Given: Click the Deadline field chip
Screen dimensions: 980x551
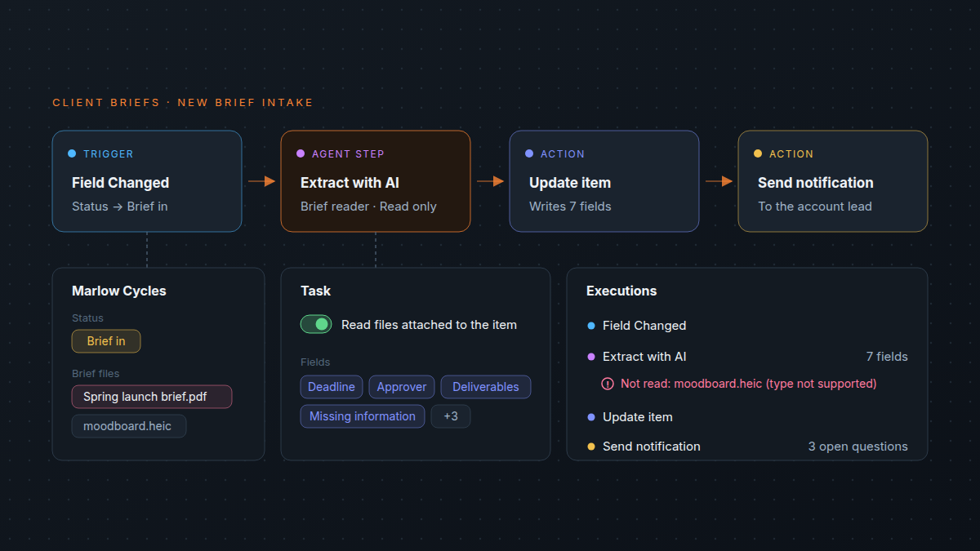Looking at the screenshot, I should (332, 387).
